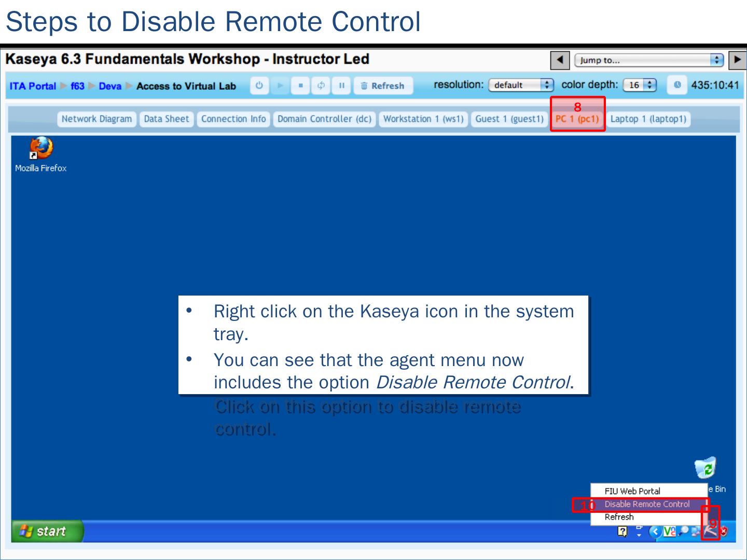Viewport: 747px width, 560px height.
Task: Switch to the Data Sheet tab
Action: [167, 119]
